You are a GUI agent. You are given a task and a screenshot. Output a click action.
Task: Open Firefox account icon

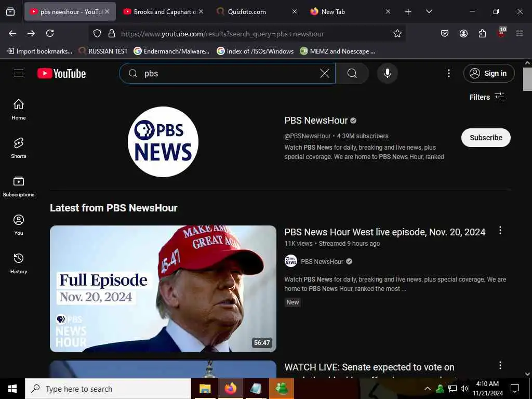tap(463, 33)
